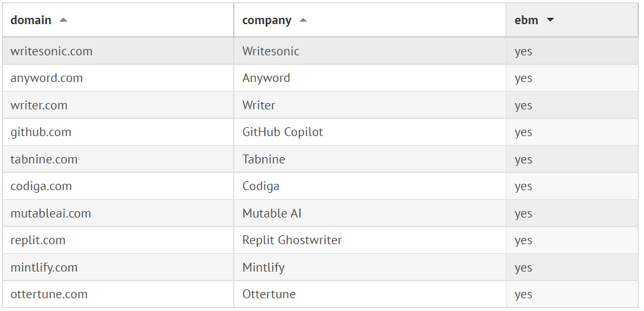This screenshot has width=644, height=311.
Task: Select the writesonic.com domain cell
Action: [52, 52]
